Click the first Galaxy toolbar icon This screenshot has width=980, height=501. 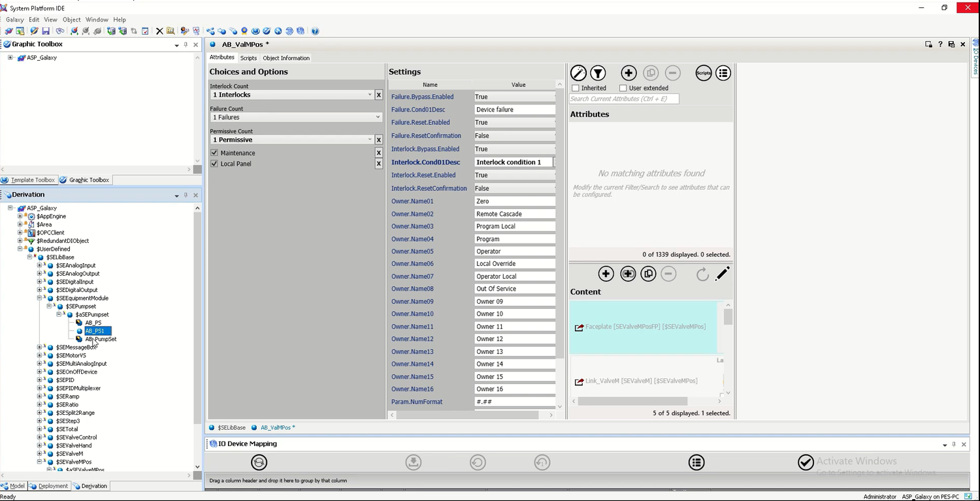tap(8, 31)
